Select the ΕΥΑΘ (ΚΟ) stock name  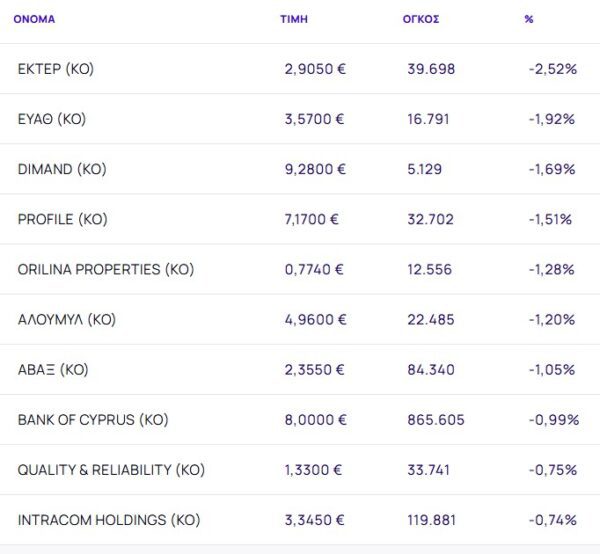(52, 119)
